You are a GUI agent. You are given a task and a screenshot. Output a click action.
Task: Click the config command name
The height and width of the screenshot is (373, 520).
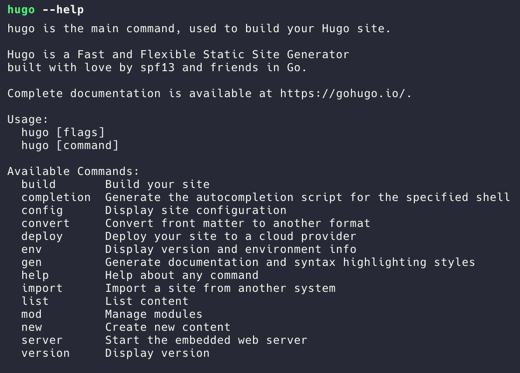pyautogui.click(x=42, y=211)
